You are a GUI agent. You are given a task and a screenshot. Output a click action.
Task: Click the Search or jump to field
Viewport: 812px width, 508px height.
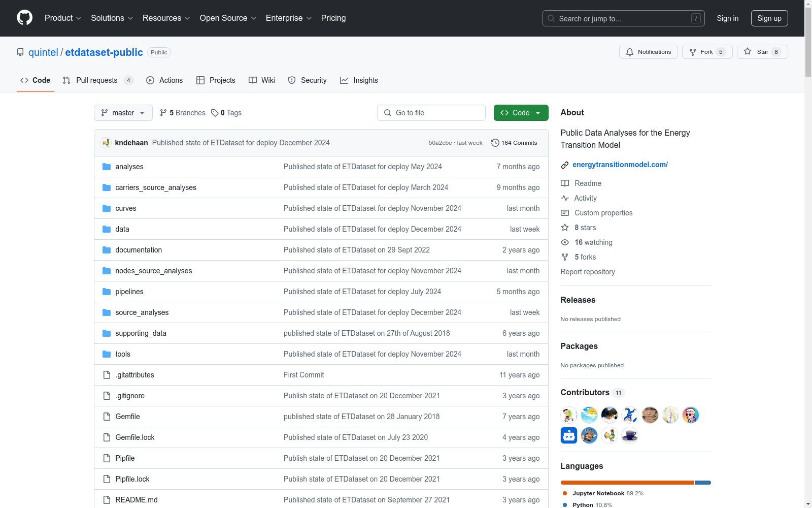point(624,18)
